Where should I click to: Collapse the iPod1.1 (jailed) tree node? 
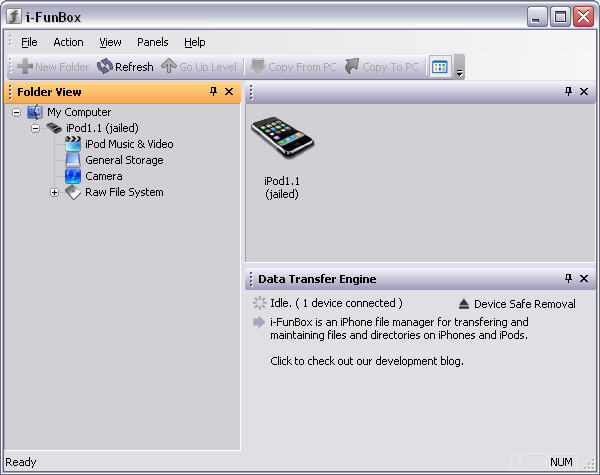[x=36, y=129]
